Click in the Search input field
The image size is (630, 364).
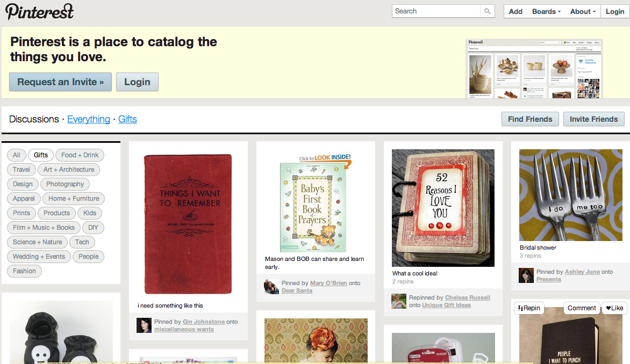(x=436, y=11)
